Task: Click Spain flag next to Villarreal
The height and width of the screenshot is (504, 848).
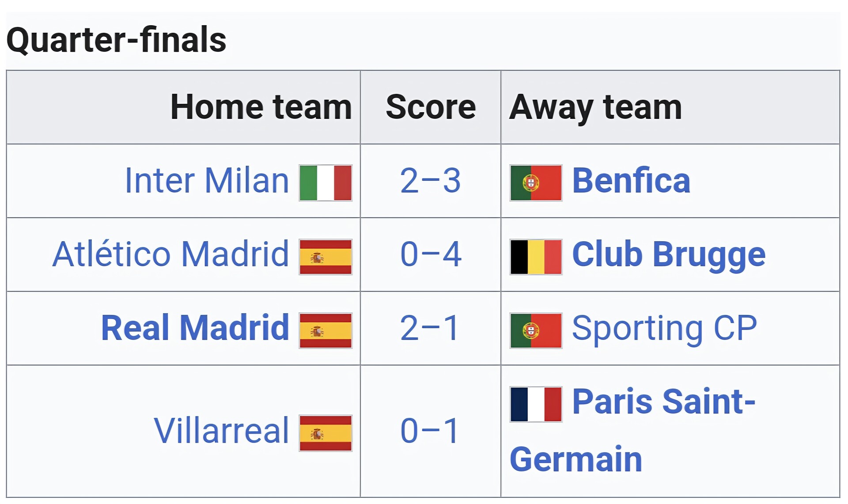Action: click(x=325, y=433)
